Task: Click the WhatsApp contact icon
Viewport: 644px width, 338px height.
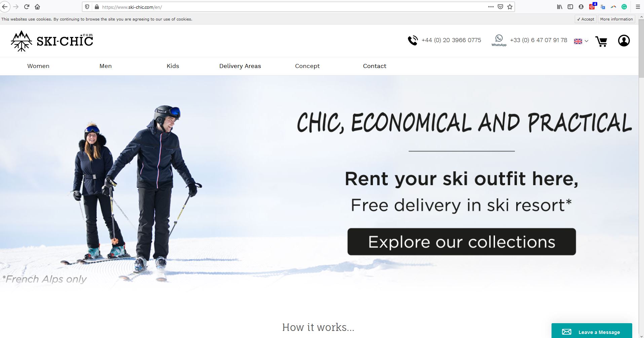Action: pos(499,40)
